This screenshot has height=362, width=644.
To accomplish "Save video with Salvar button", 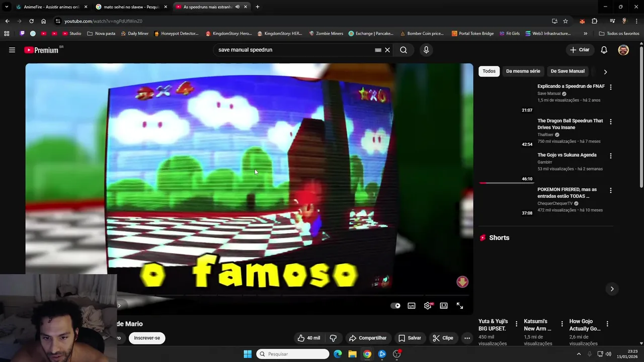I will [x=410, y=338].
